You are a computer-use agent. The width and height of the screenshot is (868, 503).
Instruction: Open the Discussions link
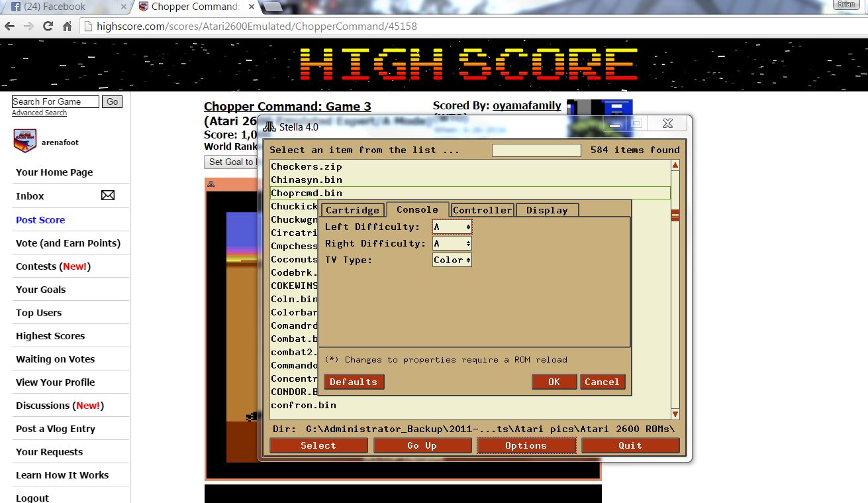(x=60, y=406)
